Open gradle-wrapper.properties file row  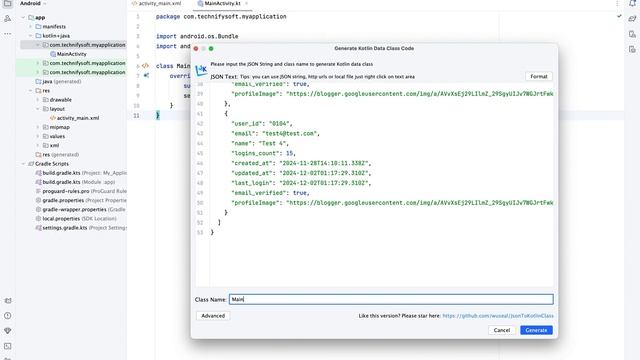point(81,209)
